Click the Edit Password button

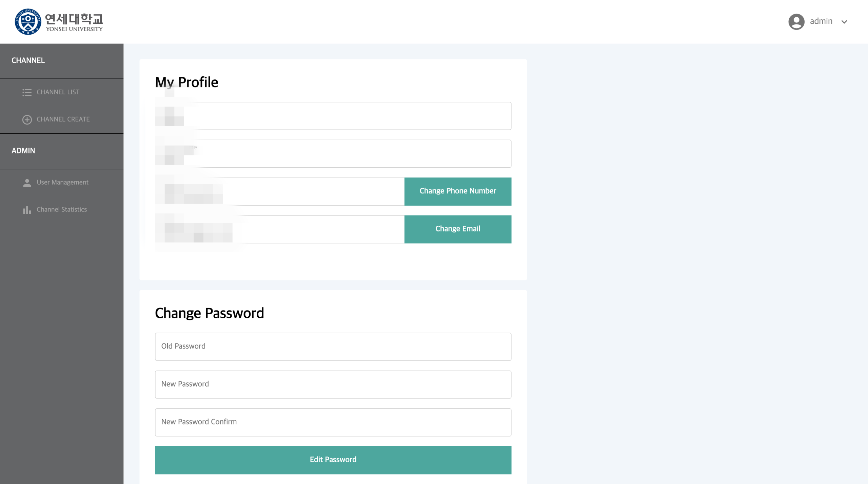click(x=333, y=460)
